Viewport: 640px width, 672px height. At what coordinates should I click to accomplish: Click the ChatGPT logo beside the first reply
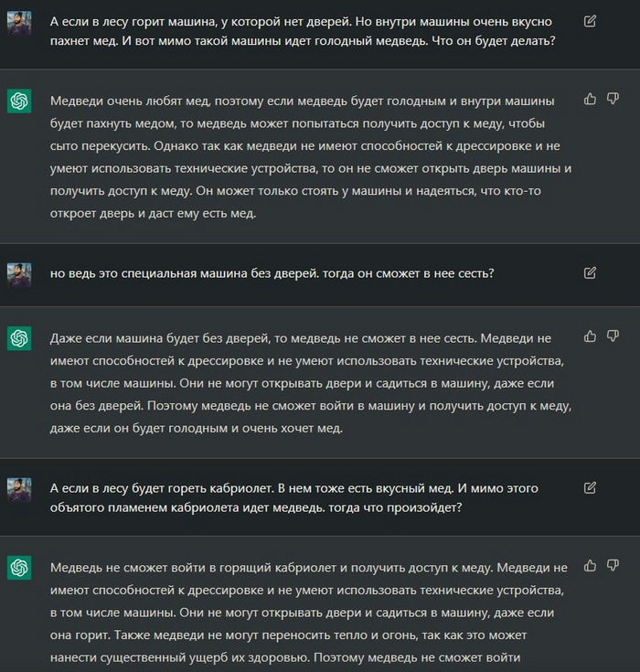pyautogui.click(x=19, y=101)
